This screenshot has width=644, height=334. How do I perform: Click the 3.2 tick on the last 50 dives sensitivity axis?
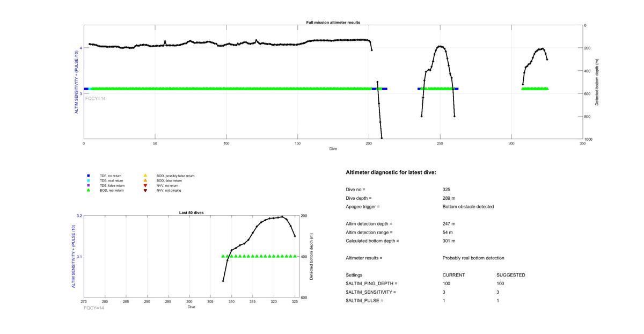79,216
